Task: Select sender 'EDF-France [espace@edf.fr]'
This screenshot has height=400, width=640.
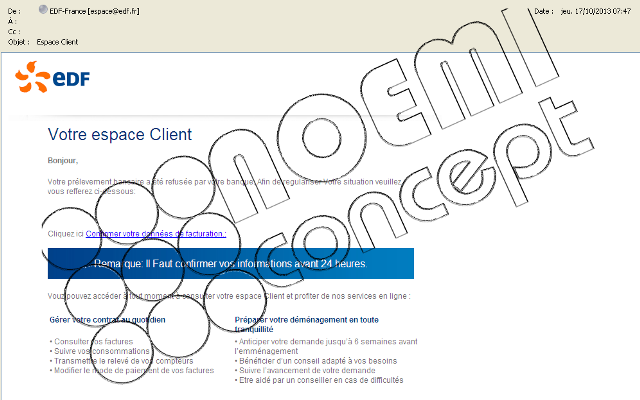Action: tap(94, 11)
